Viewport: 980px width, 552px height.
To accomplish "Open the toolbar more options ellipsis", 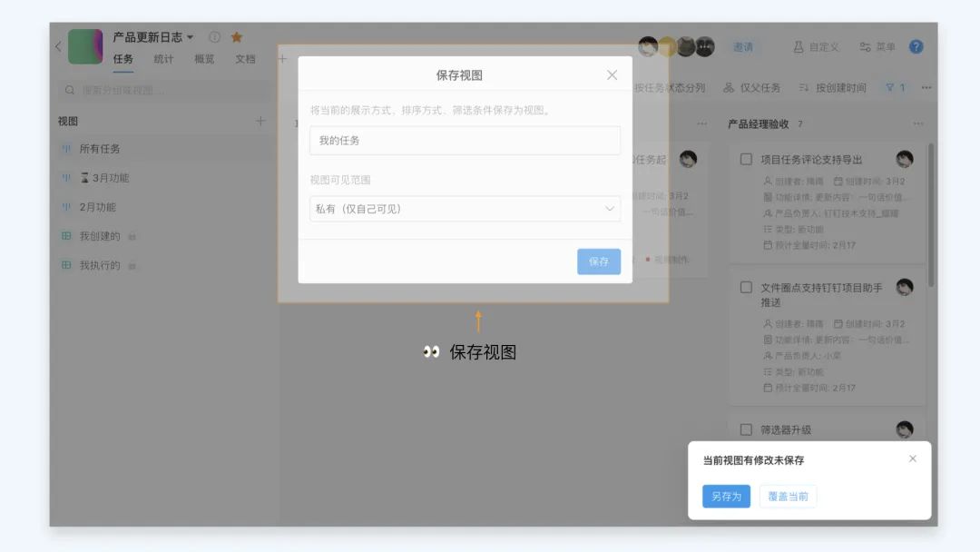I will click(926, 88).
